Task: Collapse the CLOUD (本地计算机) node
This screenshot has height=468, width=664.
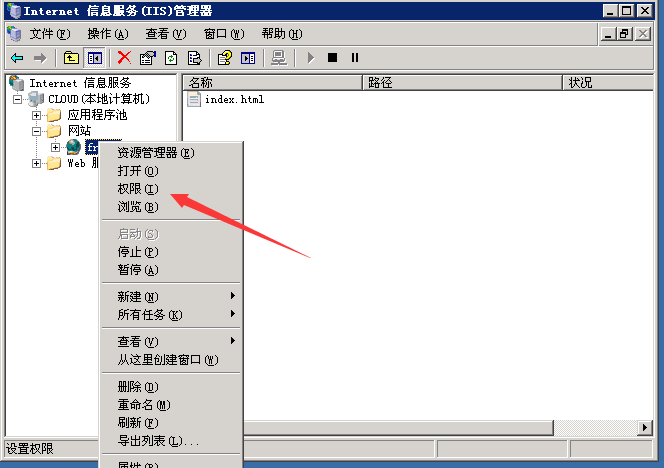Action: (17, 100)
